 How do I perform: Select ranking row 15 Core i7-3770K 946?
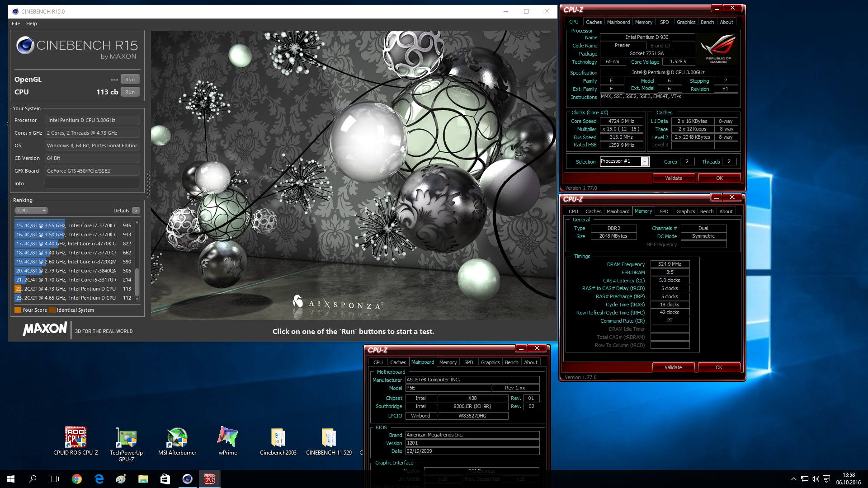click(x=74, y=225)
